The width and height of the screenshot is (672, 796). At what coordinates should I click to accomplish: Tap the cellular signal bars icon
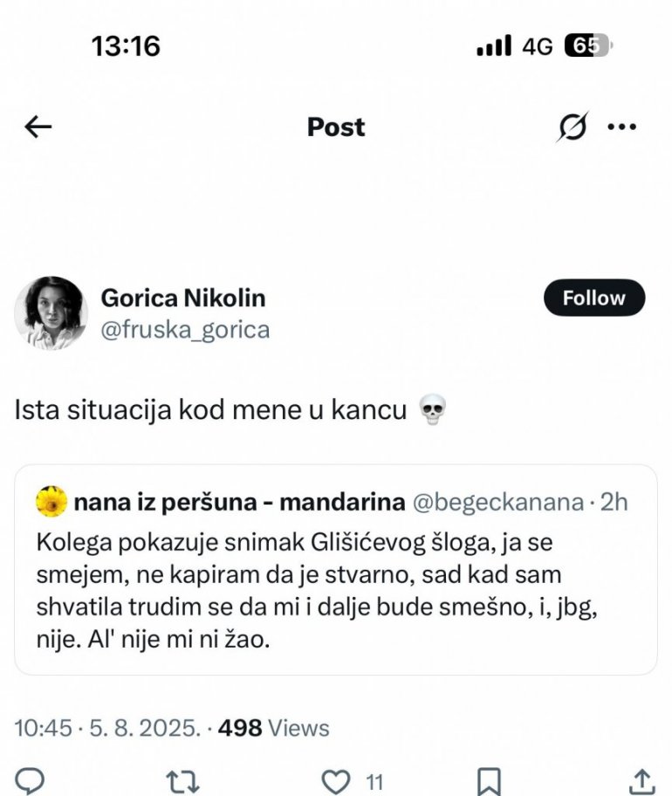coord(494,47)
